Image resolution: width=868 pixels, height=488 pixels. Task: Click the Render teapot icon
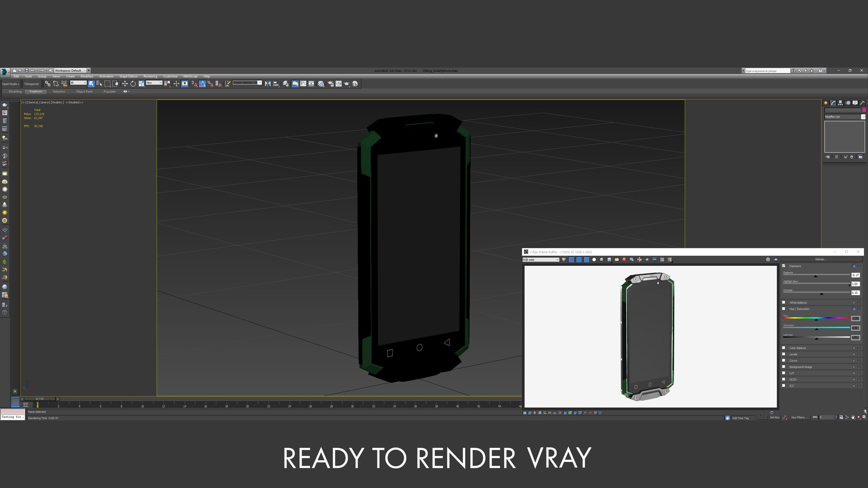pyautogui.click(x=346, y=84)
